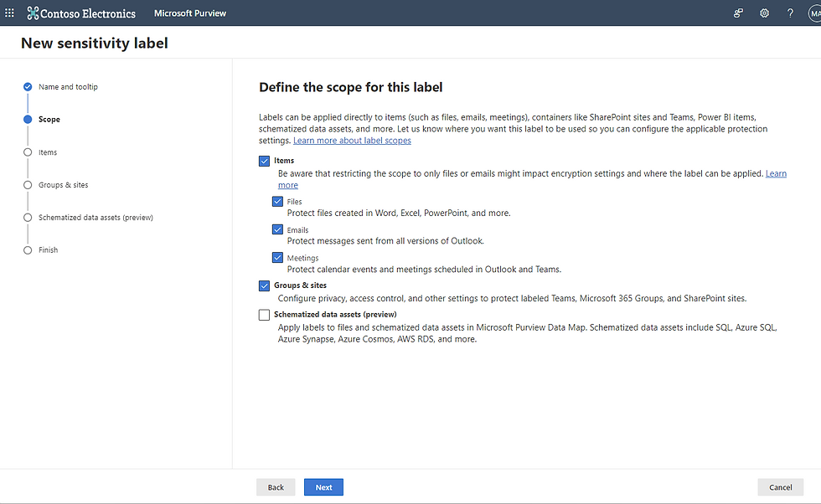Click the feedback icon beside settings gear

point(738,13)
